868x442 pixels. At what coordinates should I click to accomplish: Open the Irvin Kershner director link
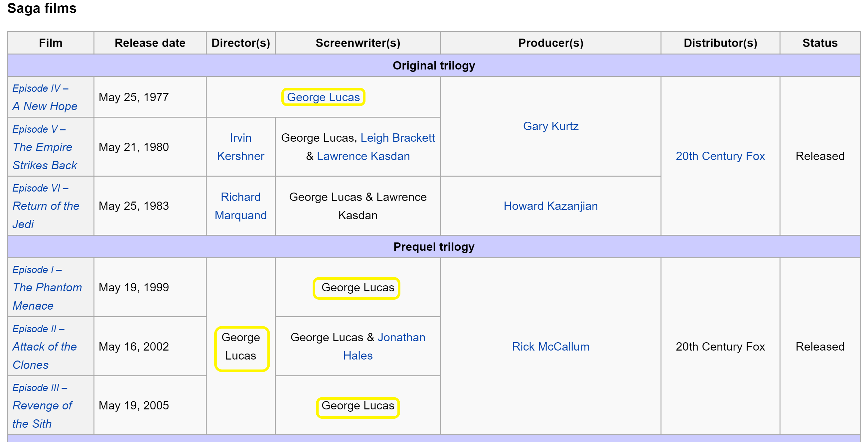coord(240,147)
